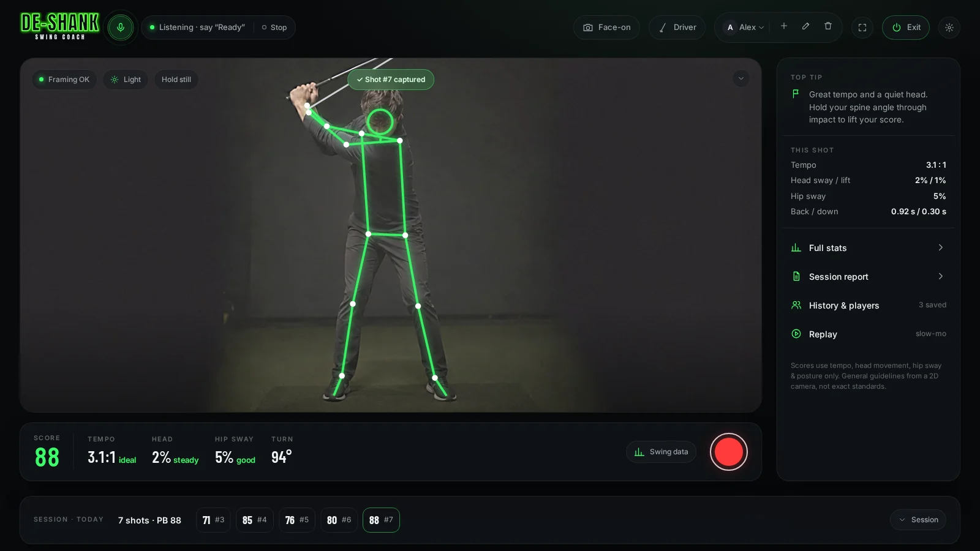Enter fullscreen mode
The height and width of the screenshot is (551, 980).
pyautogui.click(x=862, y=28)
